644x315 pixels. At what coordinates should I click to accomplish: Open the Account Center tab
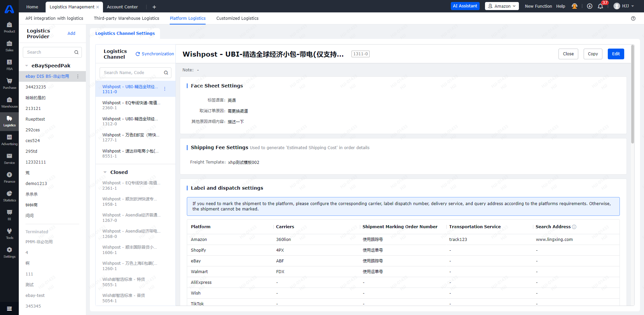pyautogui.click(x=122, y=7)
